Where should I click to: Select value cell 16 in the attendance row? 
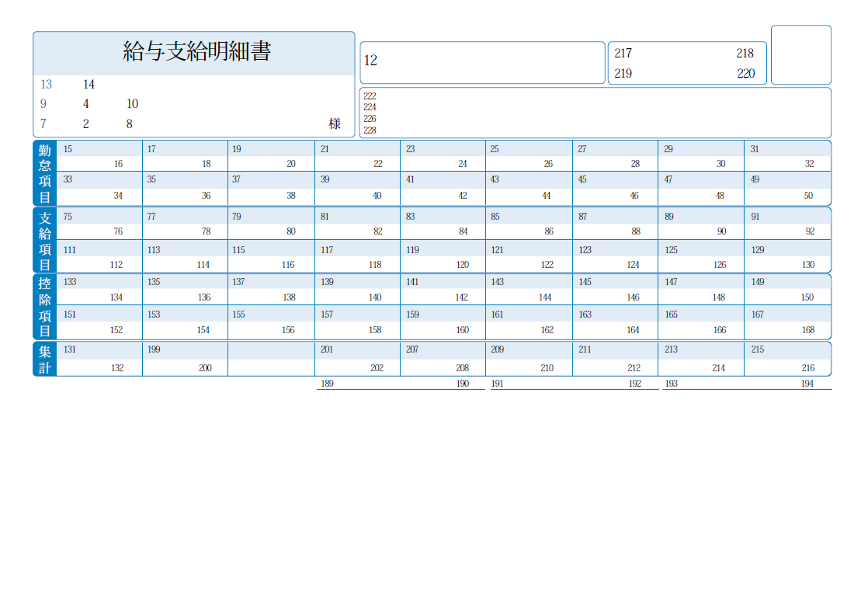[117, 164]
